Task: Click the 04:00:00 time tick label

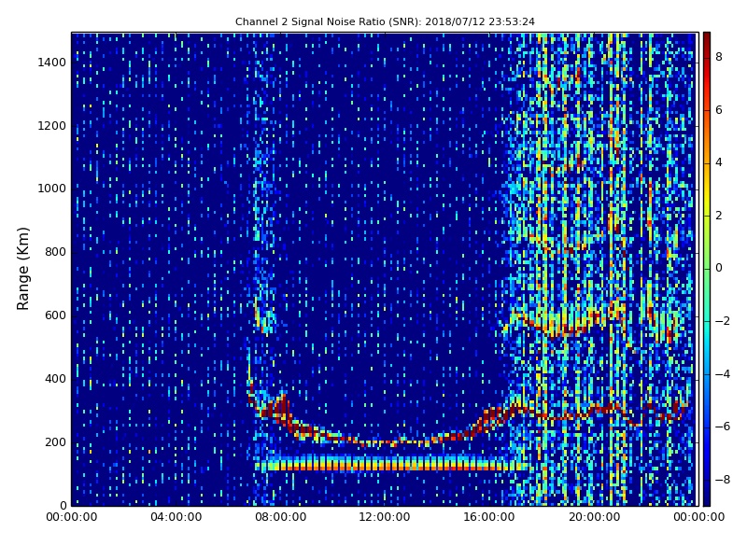Action: pos(176,517)
